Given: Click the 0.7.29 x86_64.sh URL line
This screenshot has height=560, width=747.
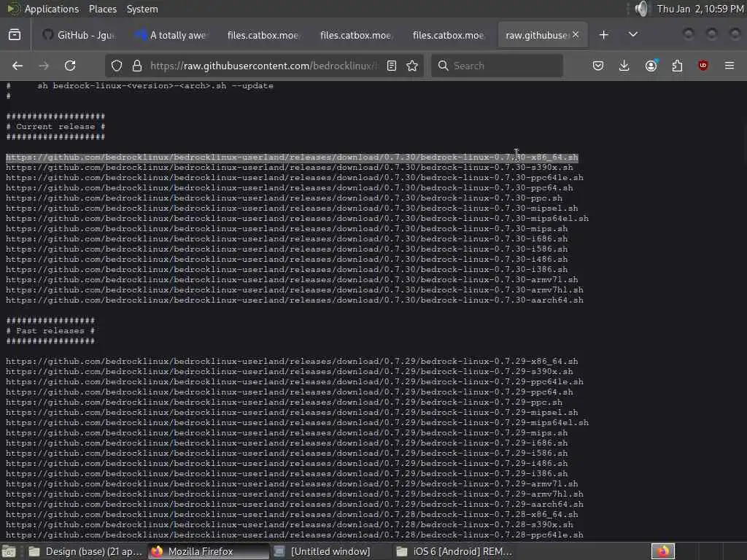Looking at the screenshot, I should point(292,362).
